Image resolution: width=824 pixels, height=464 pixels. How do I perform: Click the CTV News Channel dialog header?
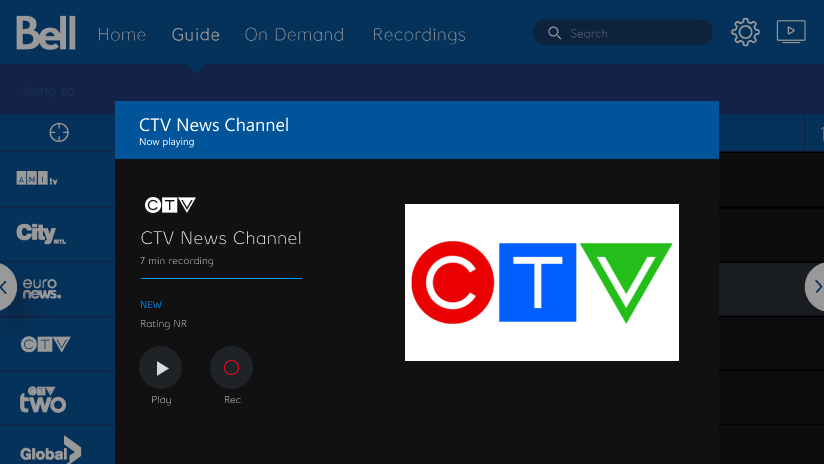pyautogui.click(x=417, y=130)
